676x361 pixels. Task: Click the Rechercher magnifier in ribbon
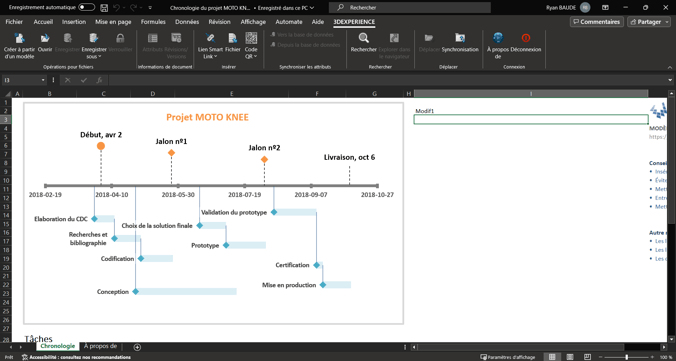[x=363, y=38]
